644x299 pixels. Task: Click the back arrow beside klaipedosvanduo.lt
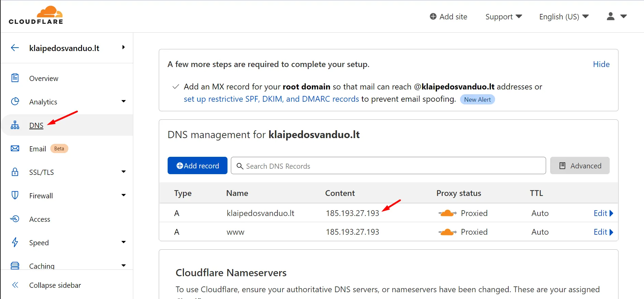pyautogui.click(x=15, y=48)
